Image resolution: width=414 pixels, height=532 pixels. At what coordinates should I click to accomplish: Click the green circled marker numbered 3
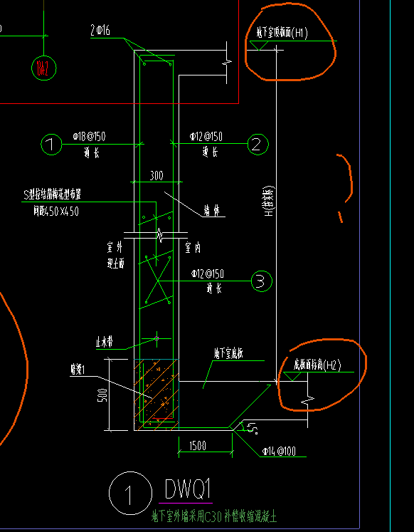pos(262,281)
